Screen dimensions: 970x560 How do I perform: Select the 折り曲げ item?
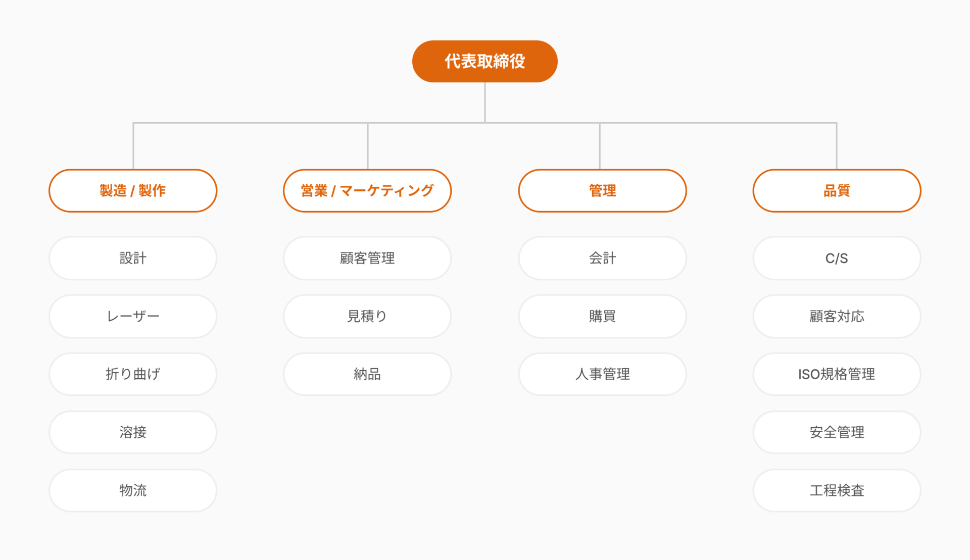click(x=133, y=374)
